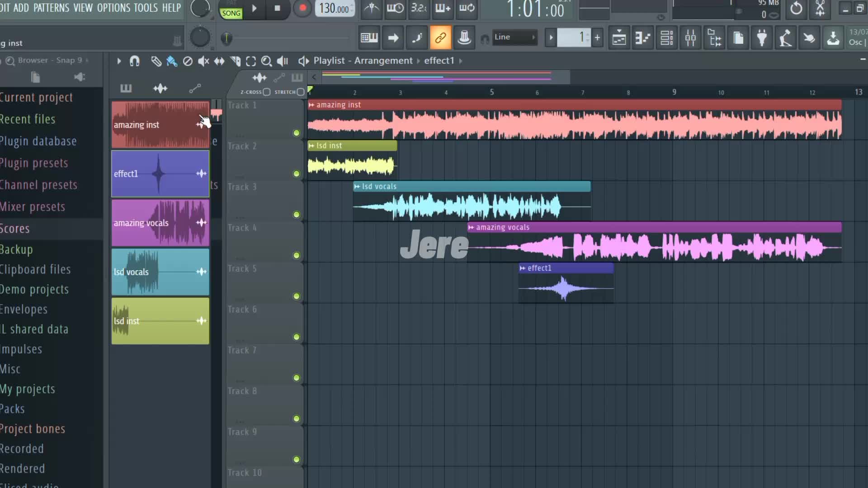Mute Track 3 with its green light
The width and height of the screenshot is (868, 488).
click(297, 215)
